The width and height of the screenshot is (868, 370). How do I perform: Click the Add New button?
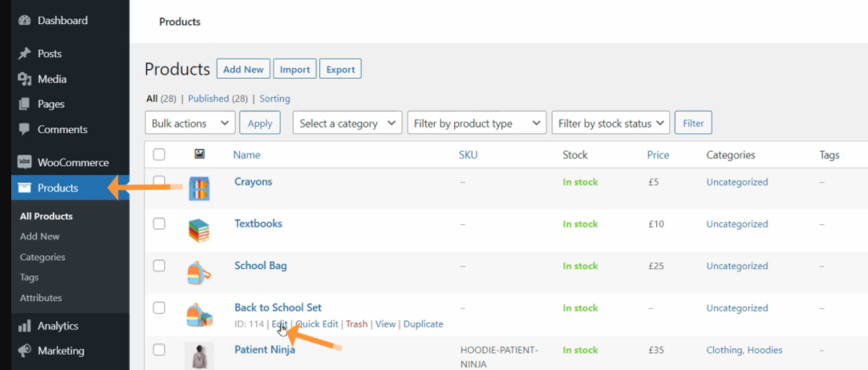point(243,70)
